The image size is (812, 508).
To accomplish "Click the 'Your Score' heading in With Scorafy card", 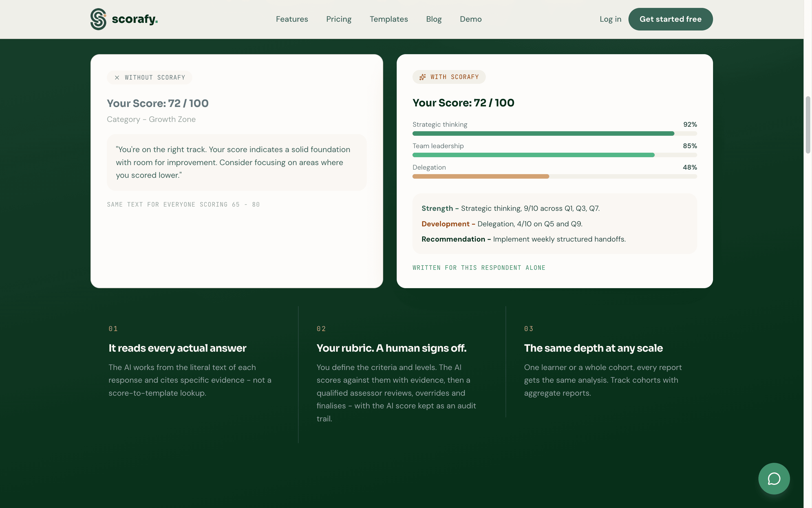I will [463, 103].
